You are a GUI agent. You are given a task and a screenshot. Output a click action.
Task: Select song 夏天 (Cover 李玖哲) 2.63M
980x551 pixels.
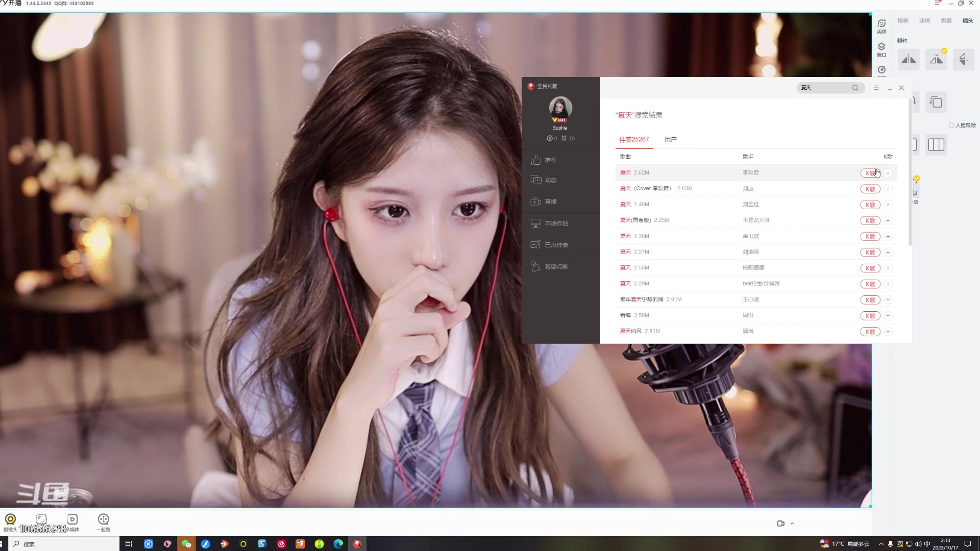pos(756,189)
